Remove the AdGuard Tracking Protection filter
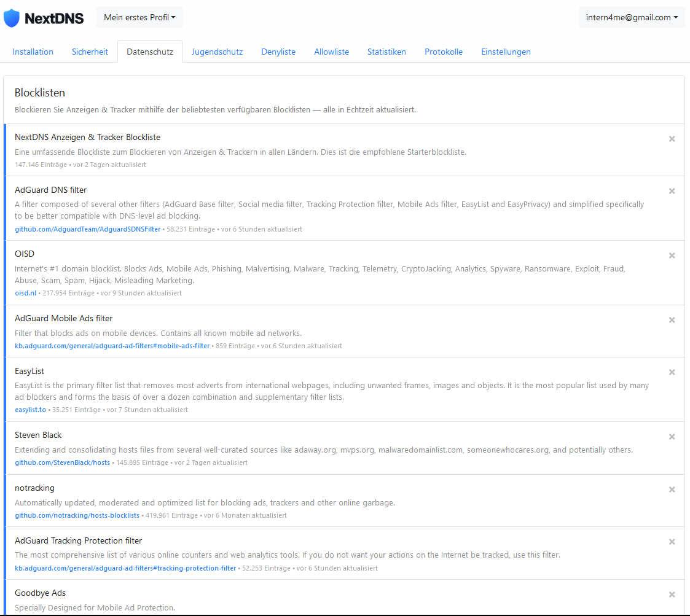This screenshot has width=690, height=616. pyautogui.click(x=672, y=542)
